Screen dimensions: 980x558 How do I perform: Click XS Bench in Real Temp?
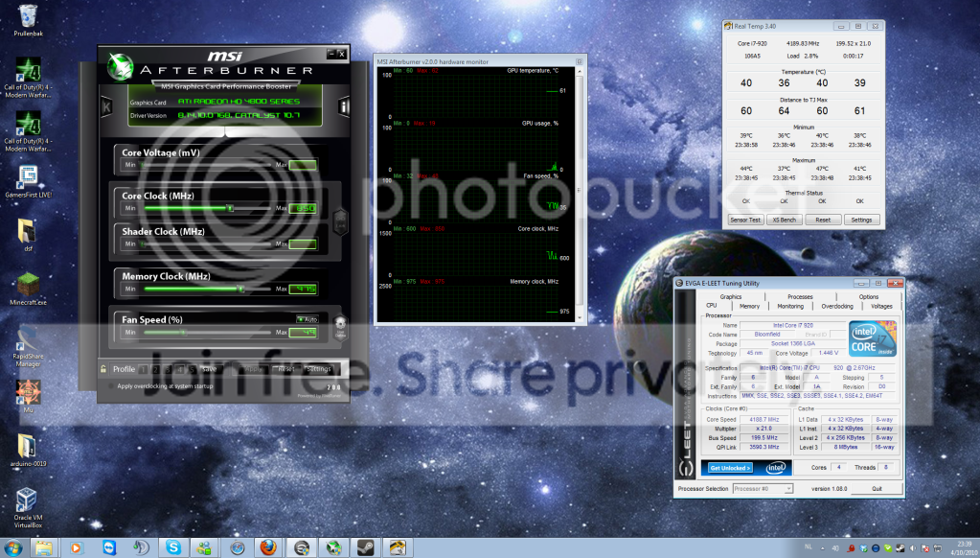click(784, 220)
